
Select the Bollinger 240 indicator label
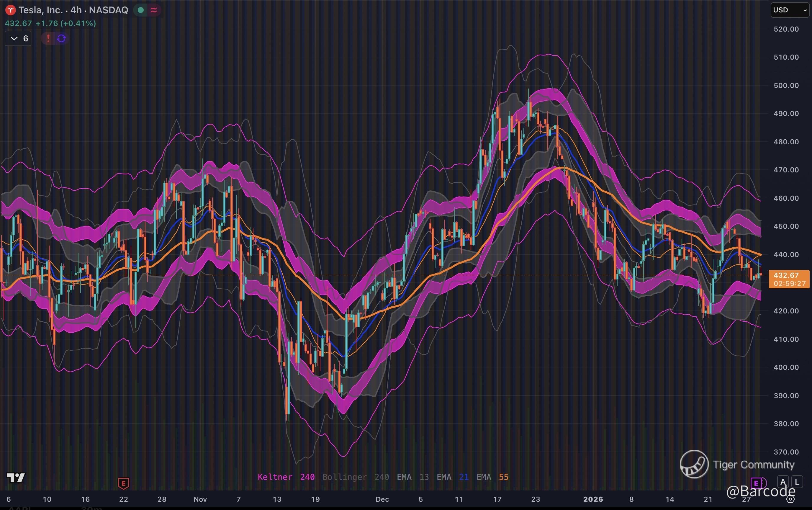[356, 477]
